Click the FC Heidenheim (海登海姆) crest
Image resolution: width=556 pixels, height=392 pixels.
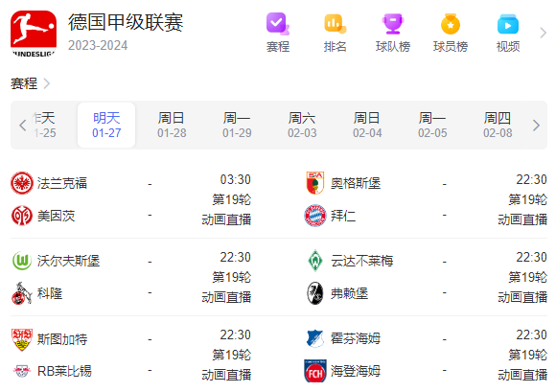314,371
